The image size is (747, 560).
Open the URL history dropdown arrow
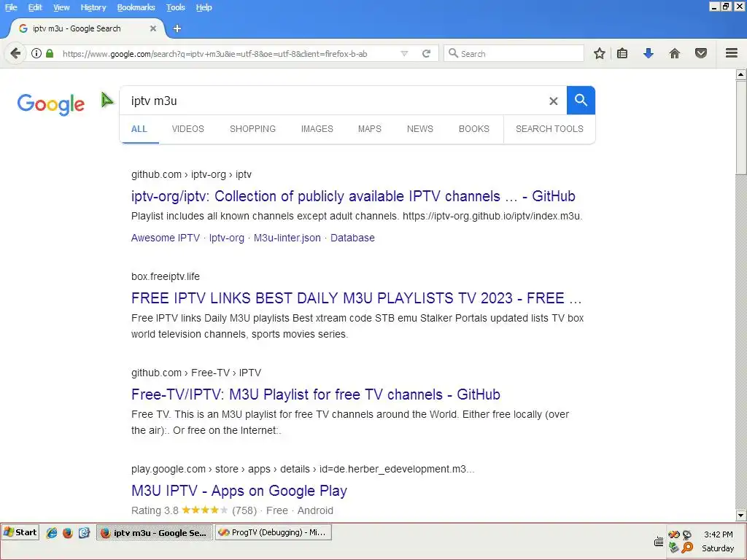[x=404, y=53]
